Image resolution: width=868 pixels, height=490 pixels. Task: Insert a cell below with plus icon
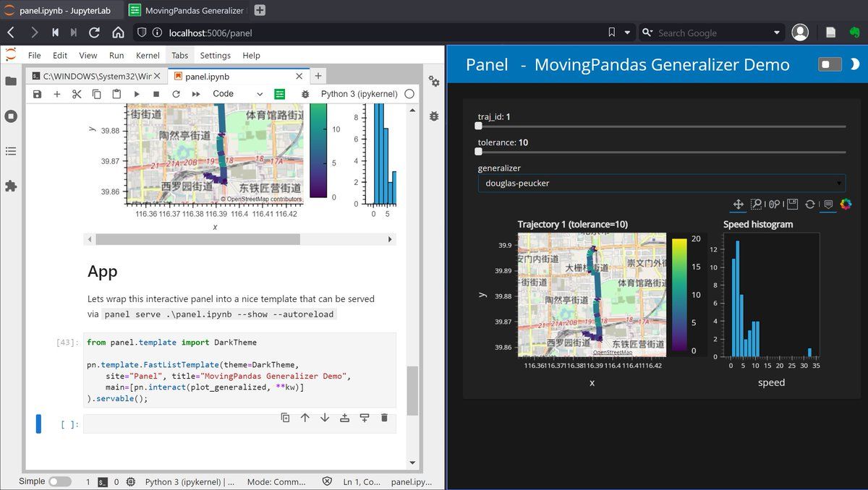click(x=57, y=94)
